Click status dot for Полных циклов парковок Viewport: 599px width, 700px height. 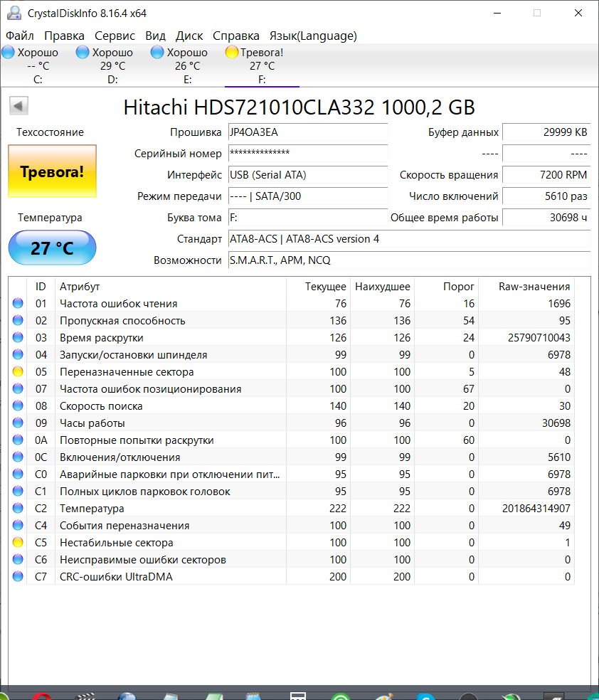pos(18,491)
